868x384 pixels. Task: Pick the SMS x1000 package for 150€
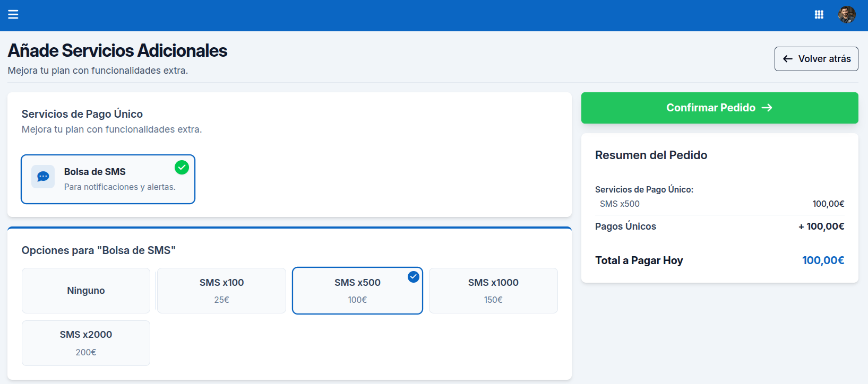tap(493, 291)
